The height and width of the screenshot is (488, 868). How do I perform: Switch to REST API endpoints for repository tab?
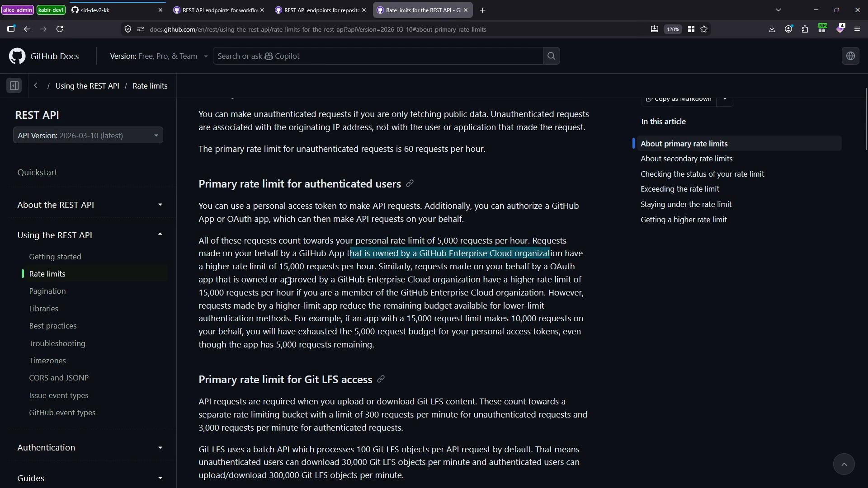(x=321, y=10)
